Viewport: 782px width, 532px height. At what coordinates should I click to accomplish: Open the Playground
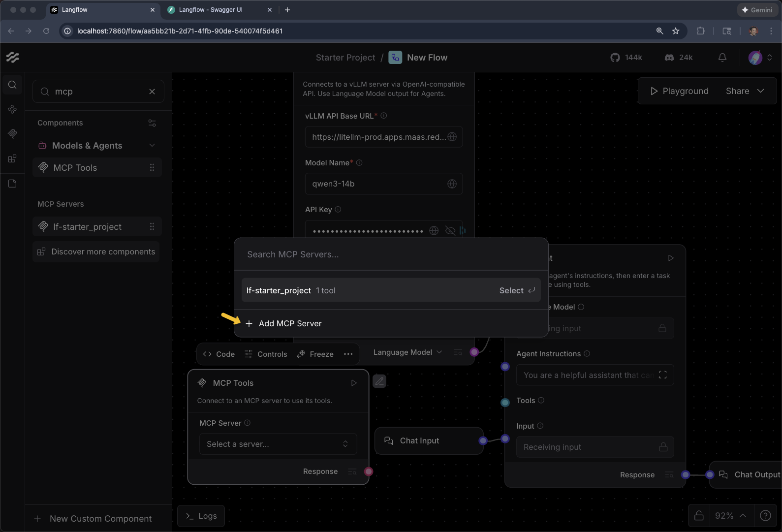[x=679, y=91]
